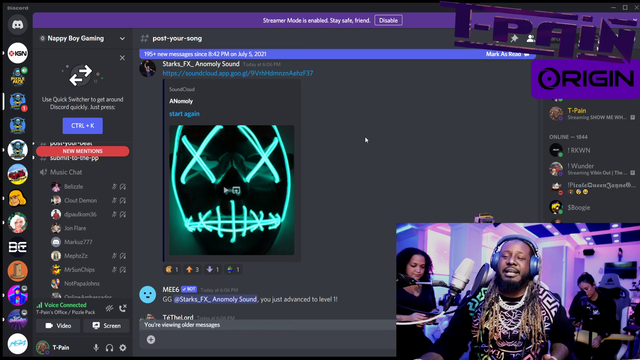
Task: Open 'start again' SoundCloud track link
Action: click(184, 114)
